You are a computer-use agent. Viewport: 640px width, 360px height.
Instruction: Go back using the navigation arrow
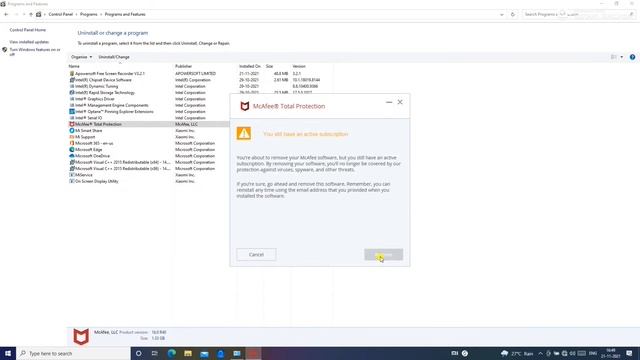coord(6,14)
